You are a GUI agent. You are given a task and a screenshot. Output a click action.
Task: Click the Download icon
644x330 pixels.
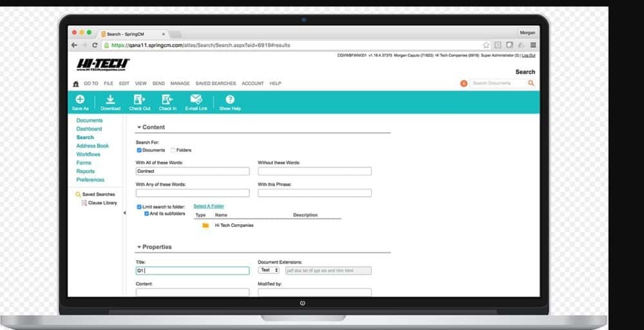(x=110, y=99)
